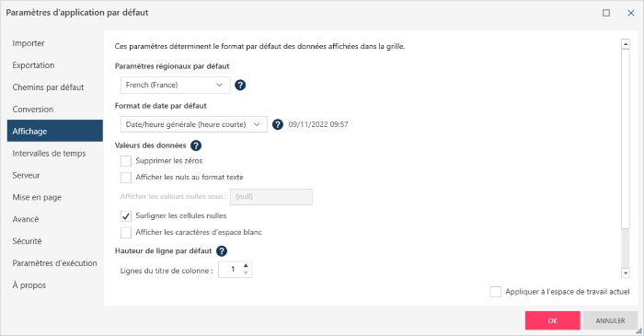Open help icon beside date format dropdown

point(278,124)
